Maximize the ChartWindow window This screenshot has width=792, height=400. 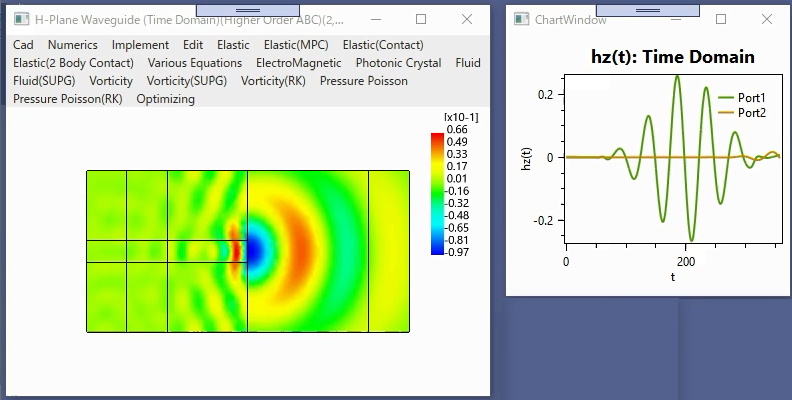pyautogui.click(x=721, y=19)
